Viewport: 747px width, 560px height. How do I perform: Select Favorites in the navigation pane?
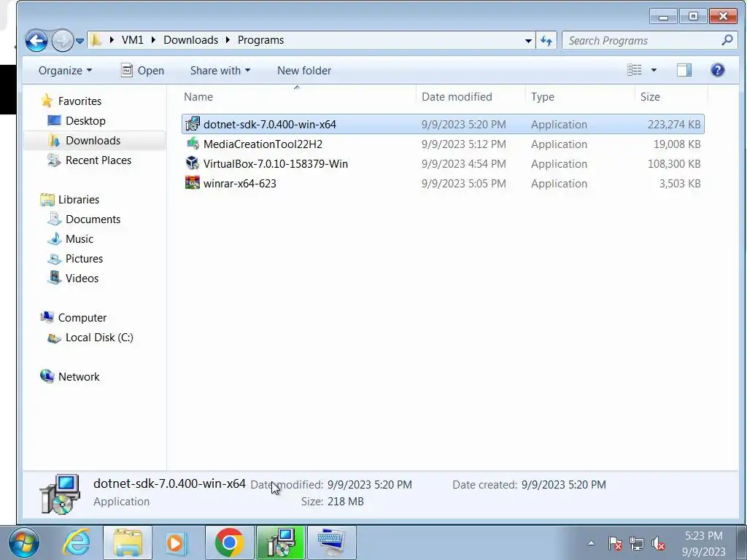coord(80,101)
